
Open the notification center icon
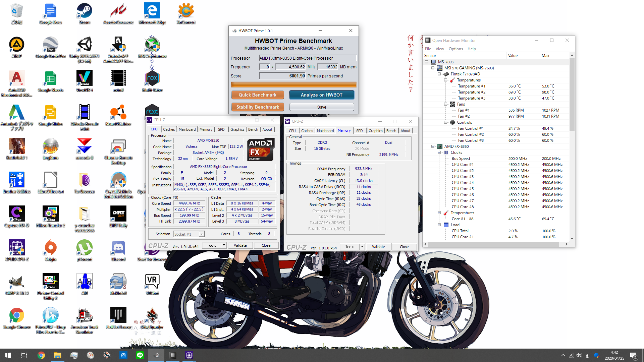click(634, 356)
